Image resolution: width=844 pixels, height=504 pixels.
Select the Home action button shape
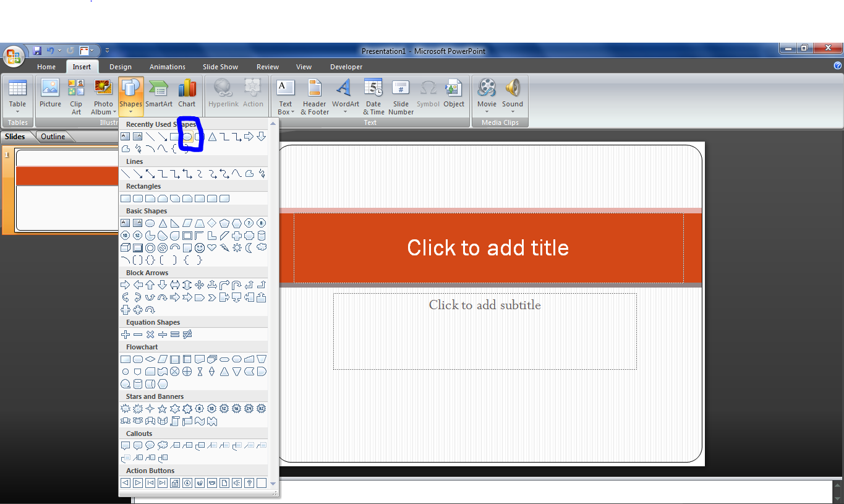175,483
